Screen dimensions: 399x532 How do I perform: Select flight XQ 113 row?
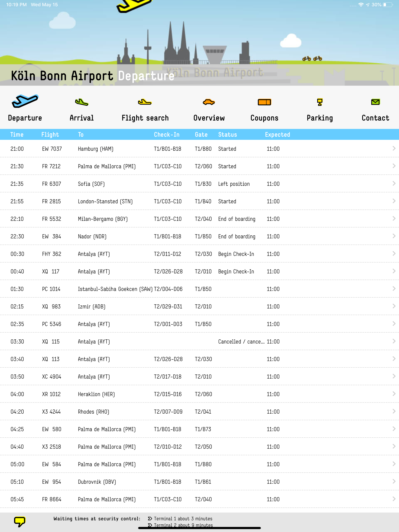coord(199,359)
